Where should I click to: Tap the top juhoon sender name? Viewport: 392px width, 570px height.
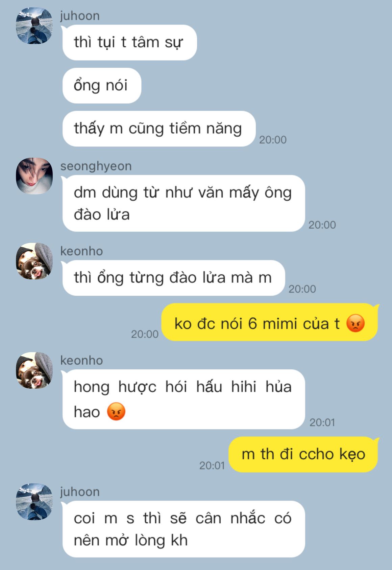point(80,16)
